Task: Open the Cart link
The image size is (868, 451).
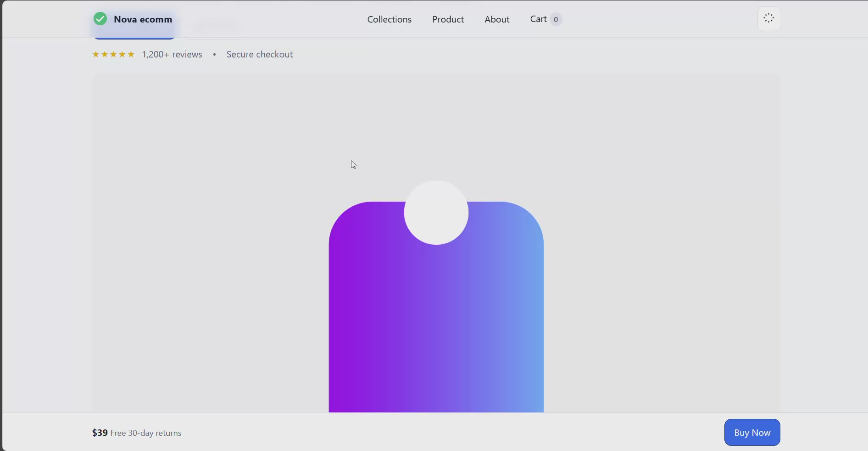Action: (x=546, y=19)
